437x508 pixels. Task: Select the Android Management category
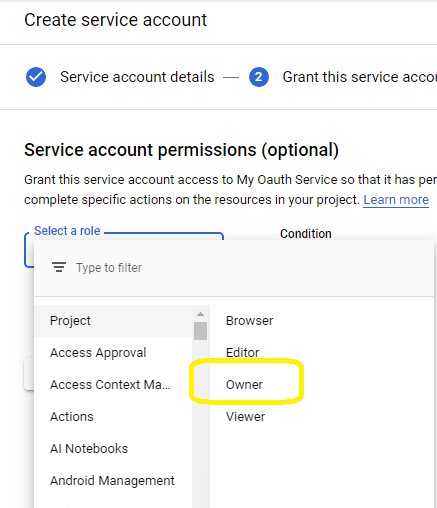[x=113, y=481]
